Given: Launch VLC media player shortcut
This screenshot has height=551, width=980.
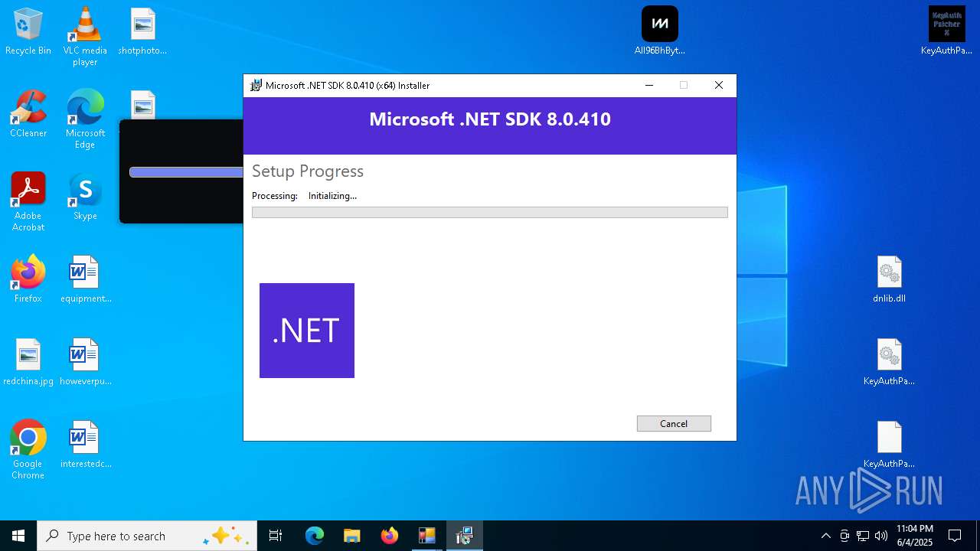Looking at the screenshot, I should (85, 36).
